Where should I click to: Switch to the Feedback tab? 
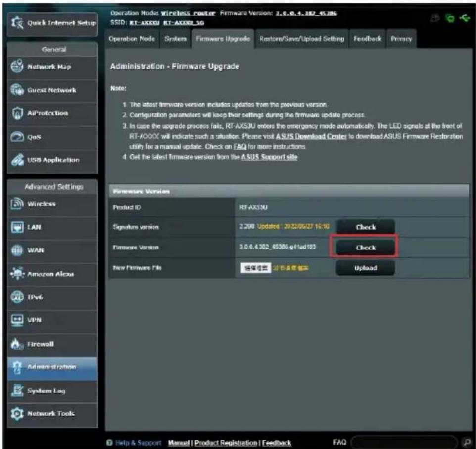pyautogui.click(x=367, y=39)
